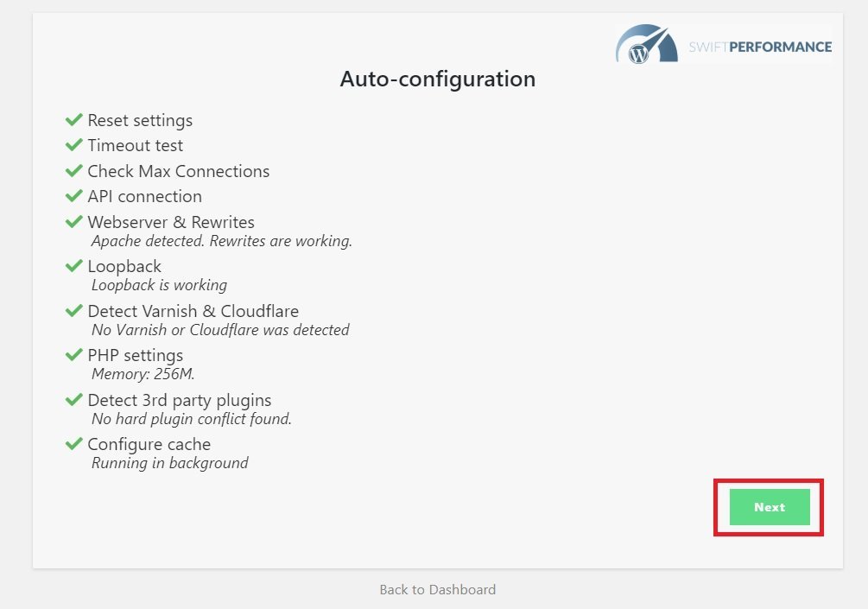868x609 pixels.
Task: Go Back to Dashboard link
Action: pos(437,590)
